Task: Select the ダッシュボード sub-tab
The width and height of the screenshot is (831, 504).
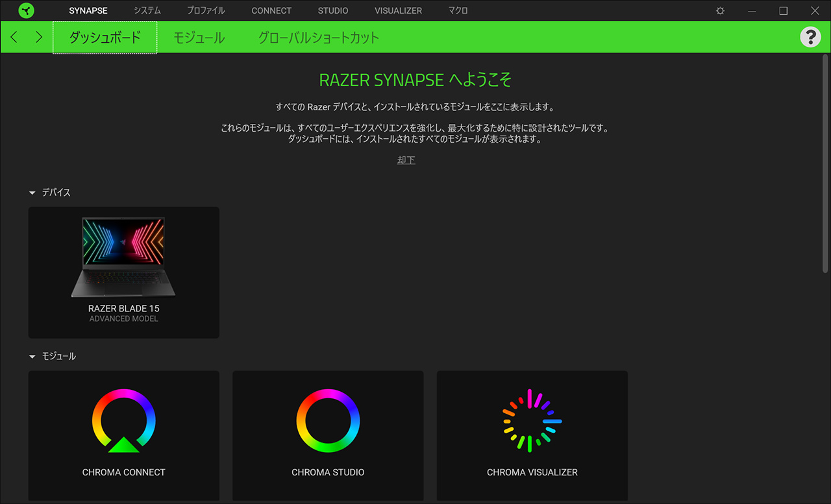Action: point(105,38)
